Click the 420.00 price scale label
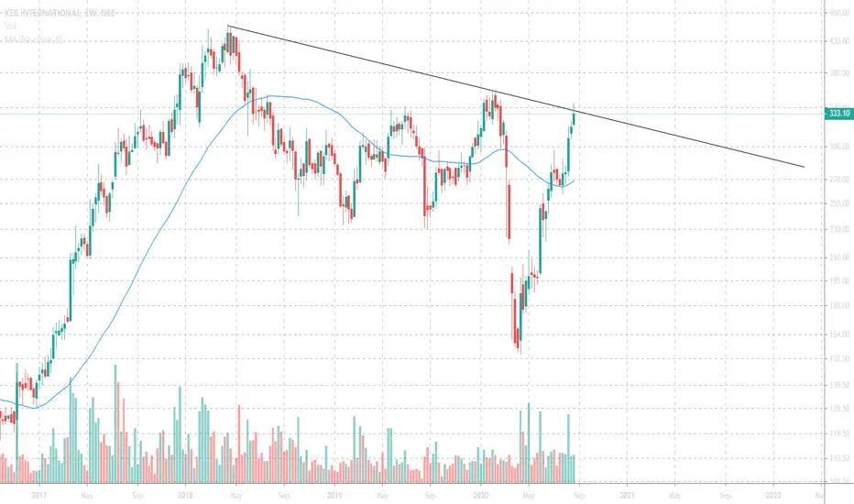 (839, 41)
